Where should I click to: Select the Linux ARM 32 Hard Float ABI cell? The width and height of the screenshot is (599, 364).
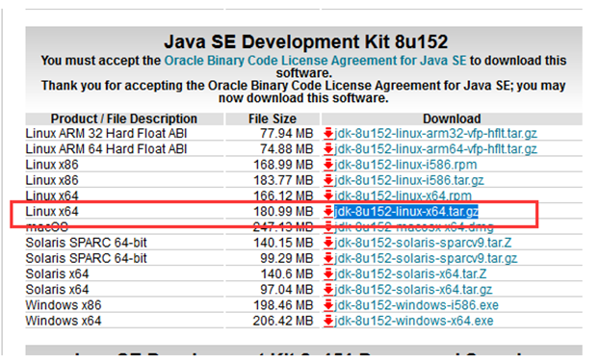click(106, 133)
